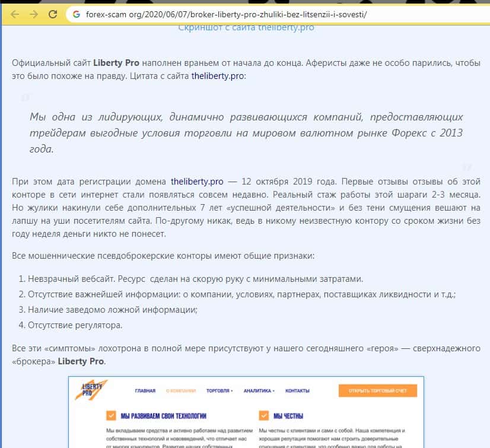Open the ТОРГОВЛЯ dropdown in the embedded menu
The image size is (490, 448).
(x=219, y=391)
